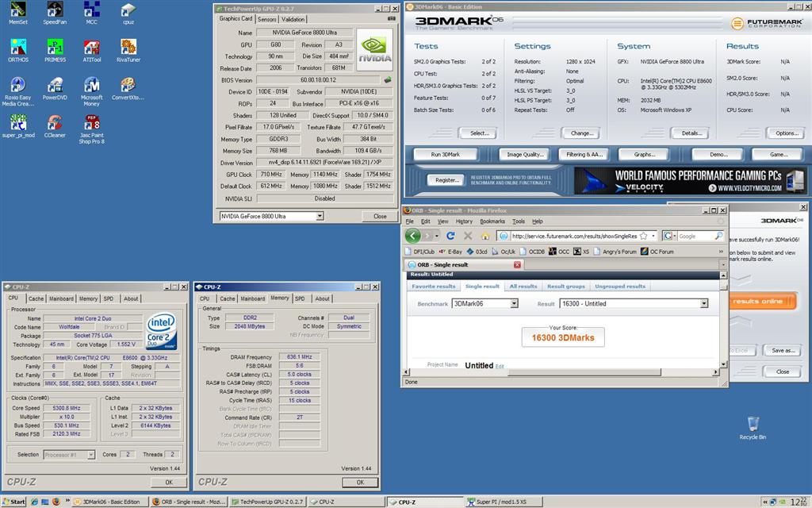This screenshot has width=812, height=508.
Task: Open the MCC desktop icon
Action: point(92,13)
